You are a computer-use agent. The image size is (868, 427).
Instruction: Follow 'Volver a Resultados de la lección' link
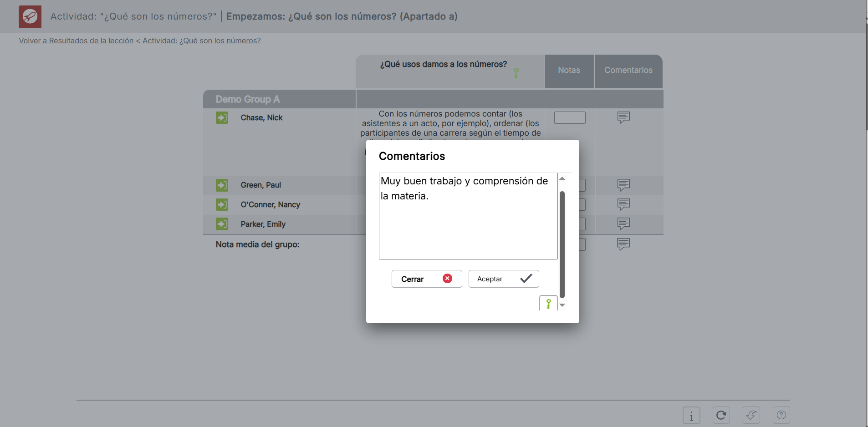(76, 41)
